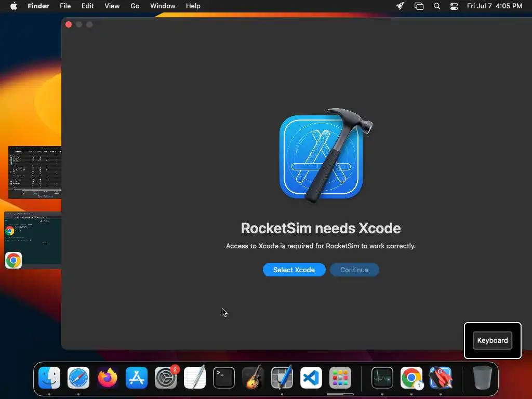Open the File menu
This screenshot has width=532, height=399.
point(65,6)
